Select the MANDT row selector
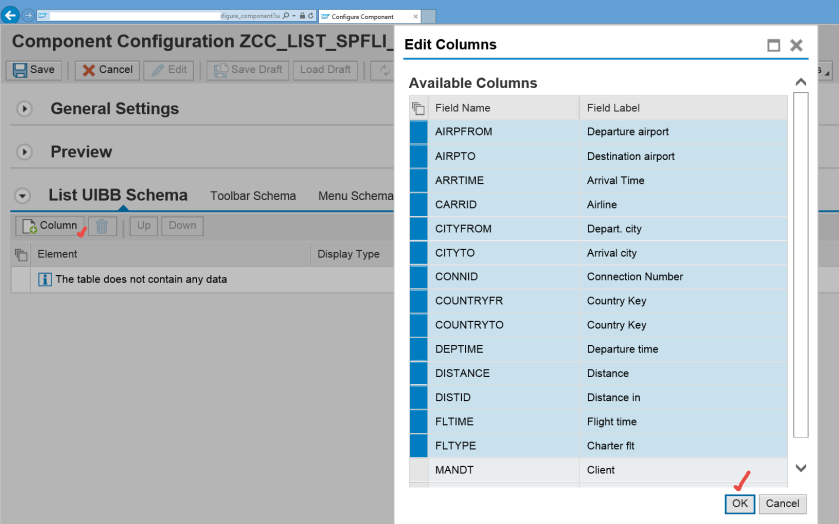 418,470
